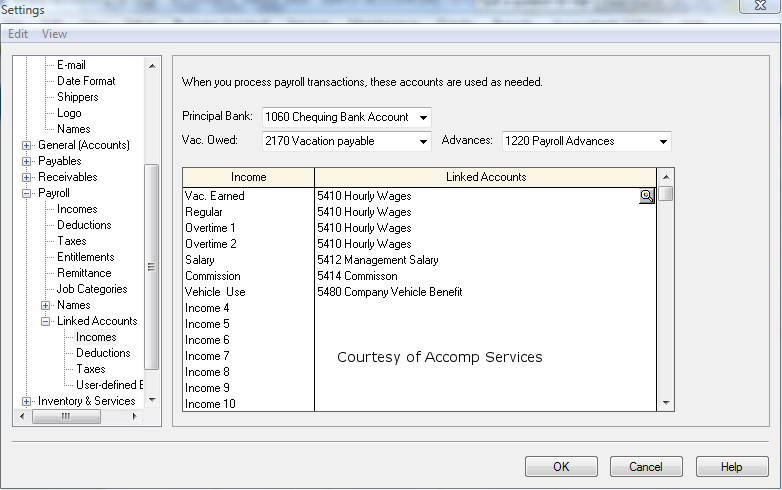Viewport: 782px width, 490px height.
Task: Expand the General (Accounts) tree node
Action: 26,146
